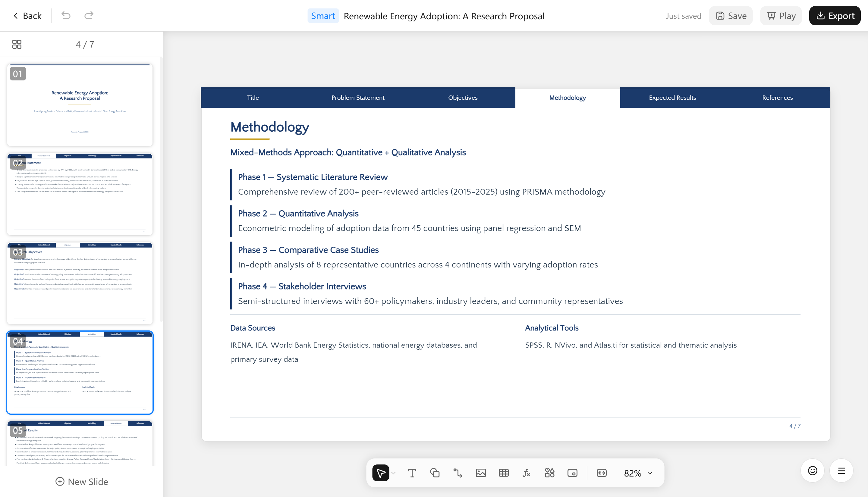Select the connector line tool
Viewport: 868px width, 497px height.
pos(458,473)
